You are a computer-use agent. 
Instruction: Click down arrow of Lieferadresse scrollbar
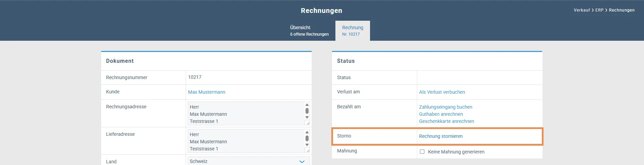pos(307,145)
